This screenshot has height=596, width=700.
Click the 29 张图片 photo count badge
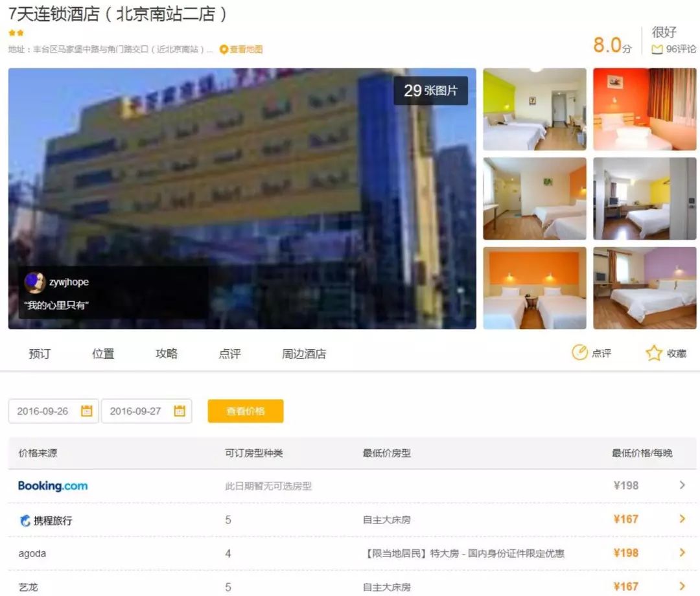pyautogui.click(x=431, y=91)
